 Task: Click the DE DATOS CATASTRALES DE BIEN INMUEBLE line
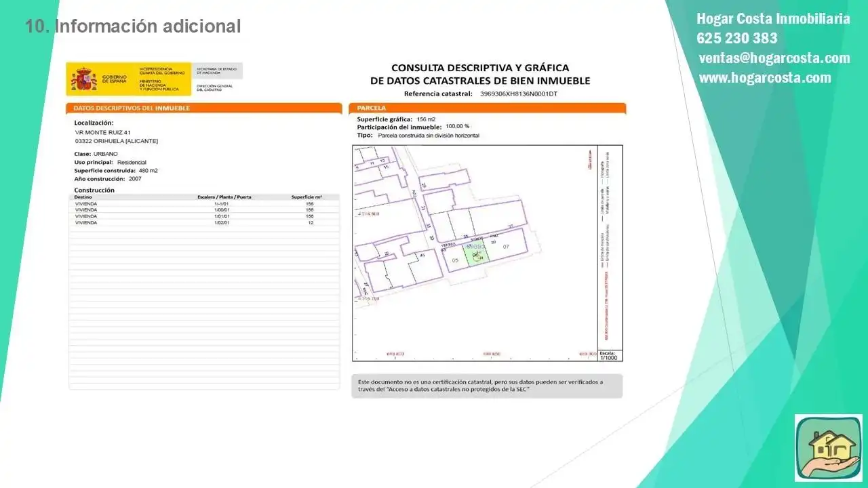click(480, 81)
